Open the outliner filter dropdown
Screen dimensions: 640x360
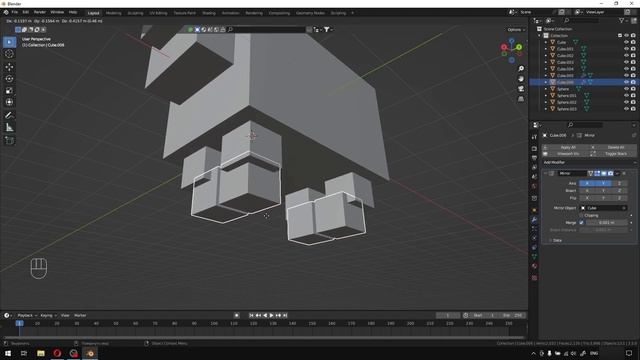(x=623, y=20)
